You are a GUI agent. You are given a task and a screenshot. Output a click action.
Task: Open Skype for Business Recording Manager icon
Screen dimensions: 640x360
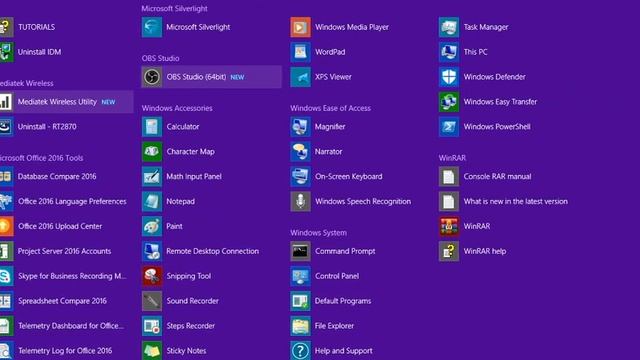coord(7,276)
